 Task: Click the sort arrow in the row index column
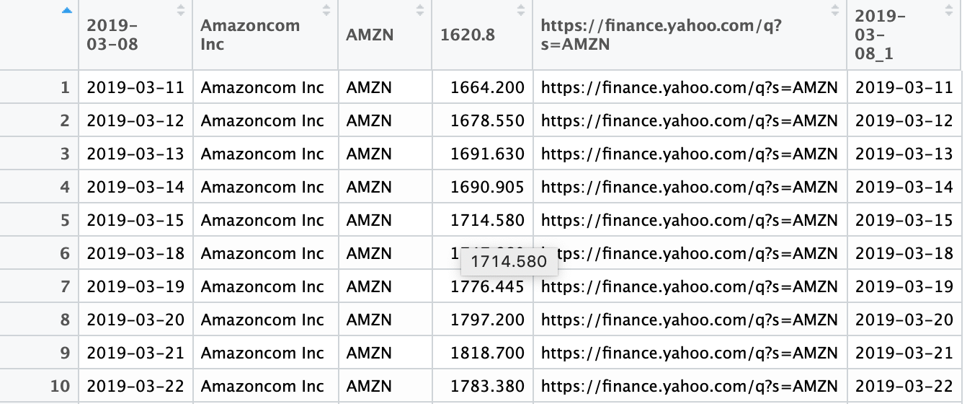pyautogui.click(x=67, y=10)
